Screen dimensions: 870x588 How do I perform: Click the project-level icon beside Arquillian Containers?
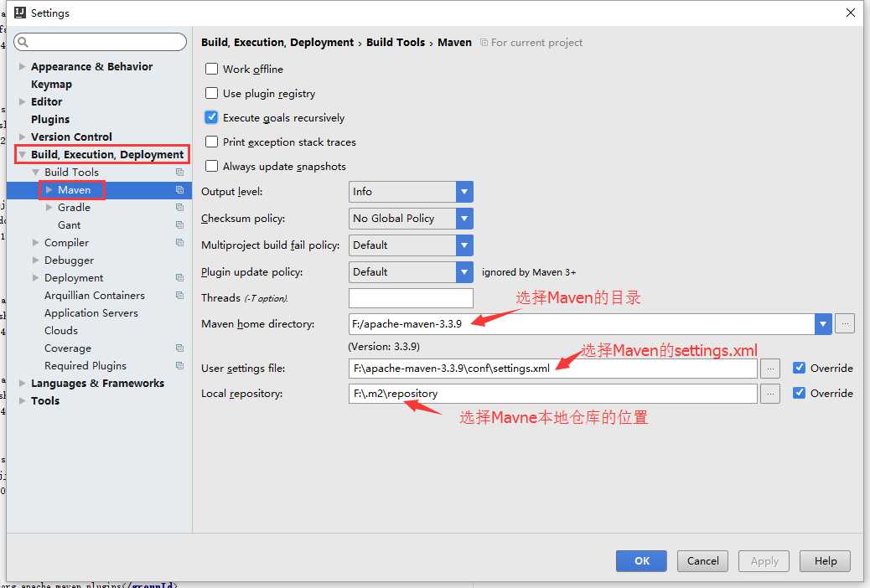(179, 295)
